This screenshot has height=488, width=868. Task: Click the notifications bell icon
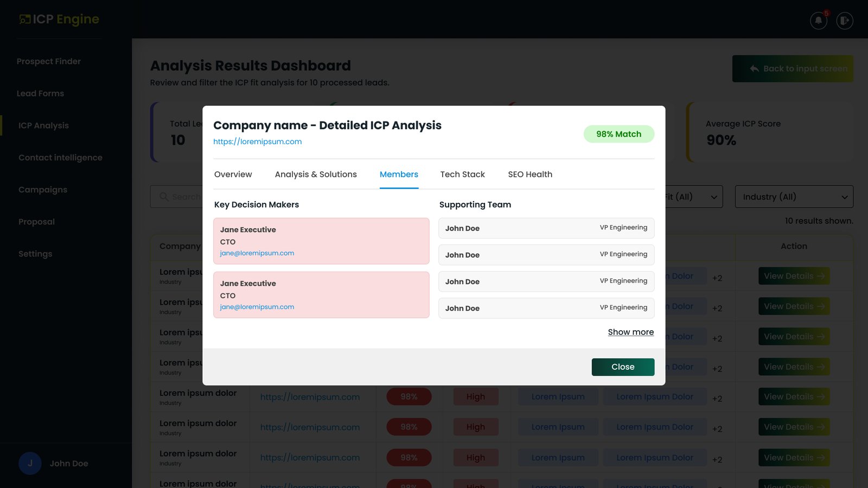[818, 21]
